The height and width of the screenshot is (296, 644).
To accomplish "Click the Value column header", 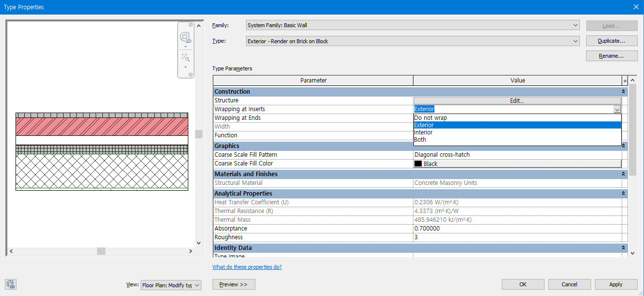I will [517, 81].
